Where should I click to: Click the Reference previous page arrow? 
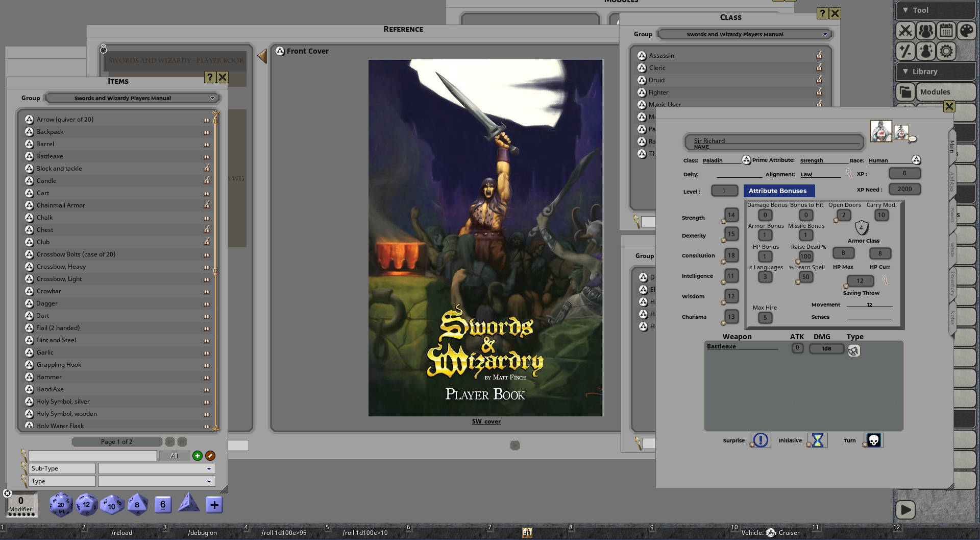[x=262, y=56]
